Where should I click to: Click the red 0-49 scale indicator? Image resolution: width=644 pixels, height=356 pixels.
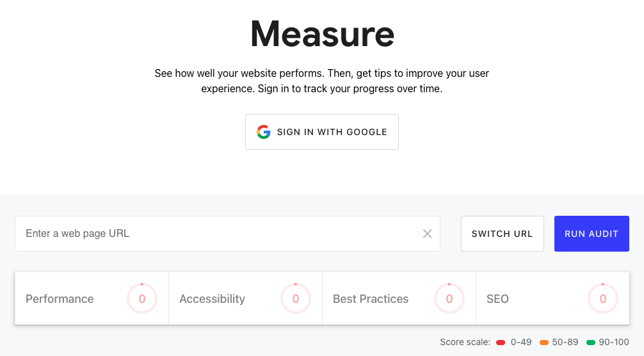pos(501,343)
